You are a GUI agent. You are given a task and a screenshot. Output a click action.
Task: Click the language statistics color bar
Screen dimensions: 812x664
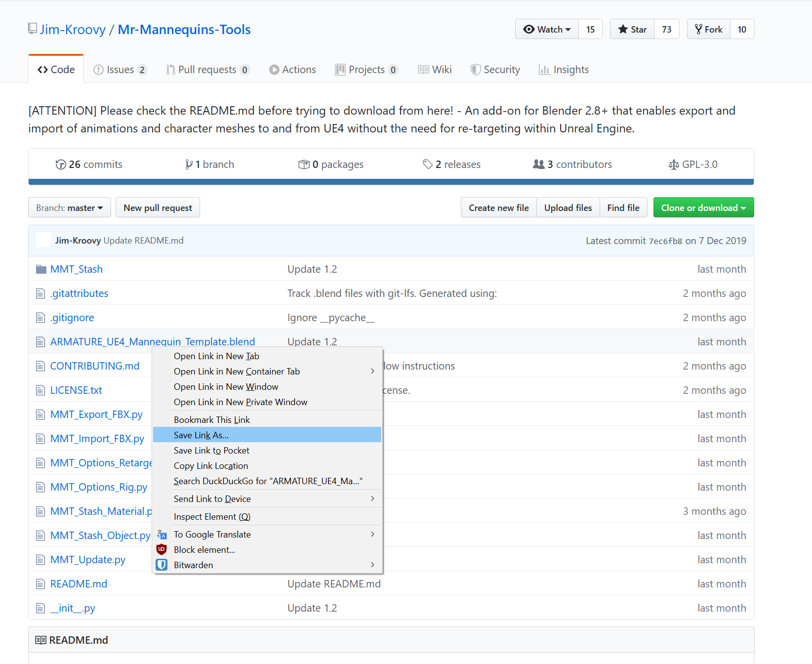pos(391,182)
